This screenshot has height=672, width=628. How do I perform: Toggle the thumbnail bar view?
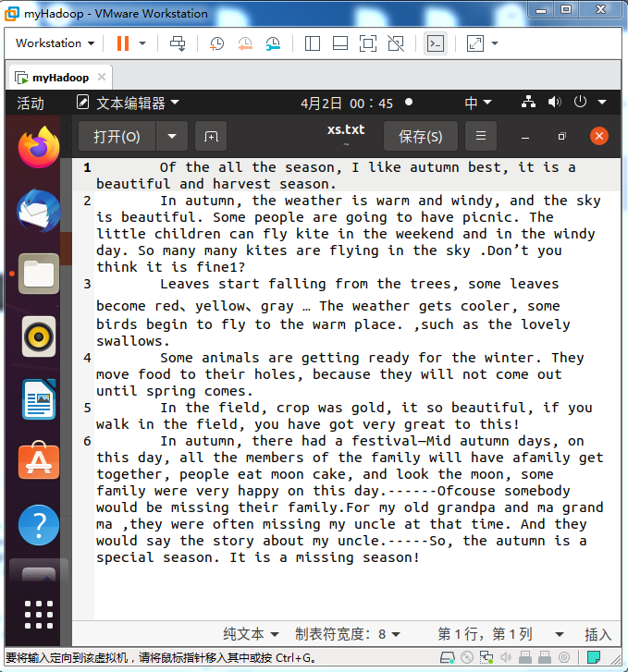click(340, 43)
